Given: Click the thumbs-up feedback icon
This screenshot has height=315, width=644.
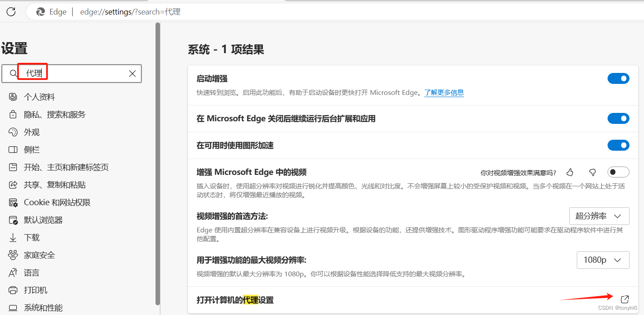Looking at the screenshot, I should [x=570, y=172].
